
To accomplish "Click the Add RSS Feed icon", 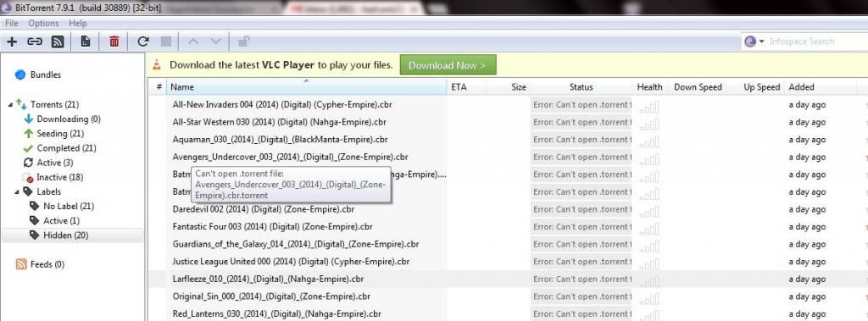I will click(58, 42).
